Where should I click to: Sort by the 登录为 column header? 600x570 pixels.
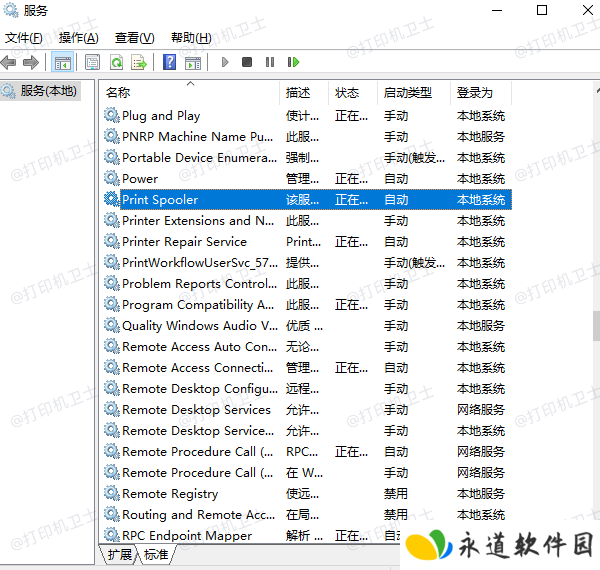481,93
